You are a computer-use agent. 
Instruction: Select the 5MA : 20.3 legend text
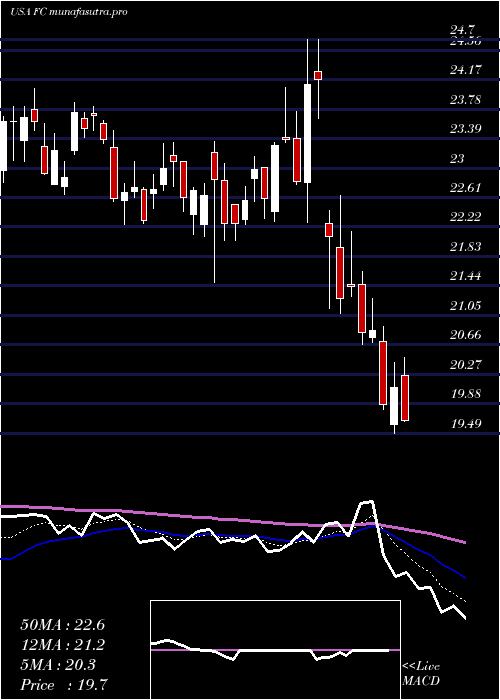click(58, 665)
